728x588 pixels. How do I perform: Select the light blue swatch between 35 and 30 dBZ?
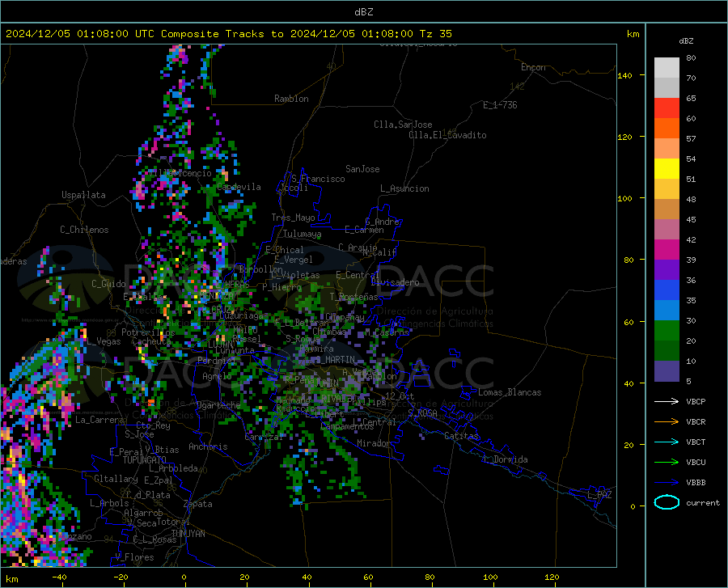coord(667,311)
